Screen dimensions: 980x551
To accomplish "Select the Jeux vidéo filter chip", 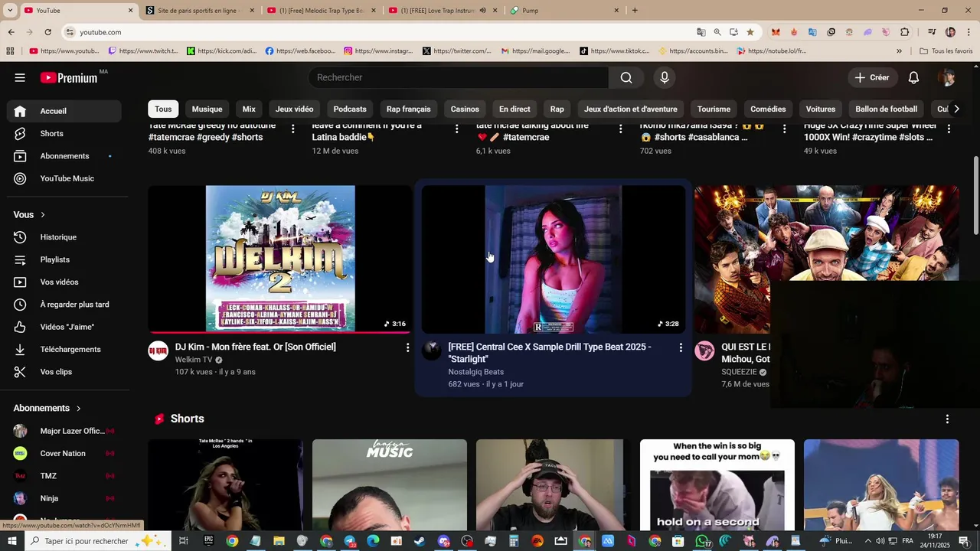I will coord(294,109).
